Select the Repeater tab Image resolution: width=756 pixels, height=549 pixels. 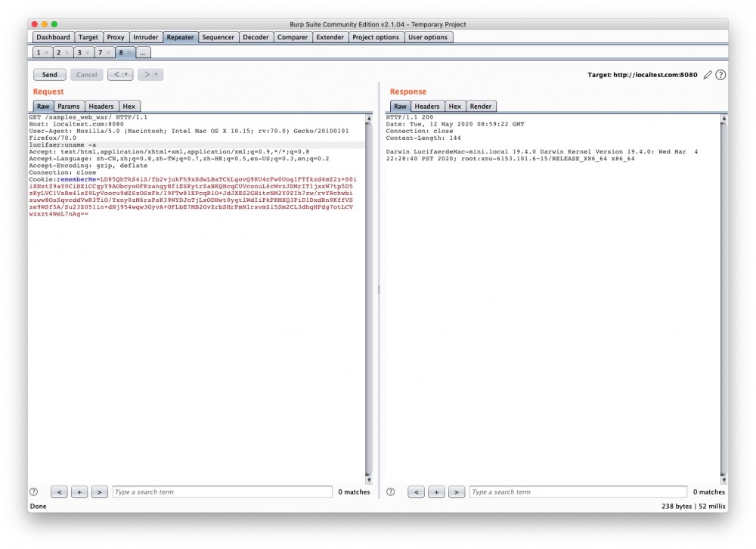tap(181, 37)
